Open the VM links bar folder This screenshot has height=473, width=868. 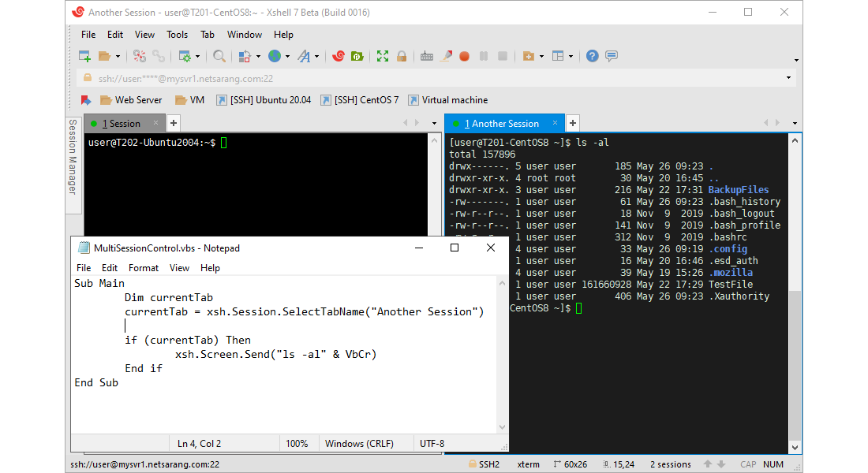click(x=190, y=100)
